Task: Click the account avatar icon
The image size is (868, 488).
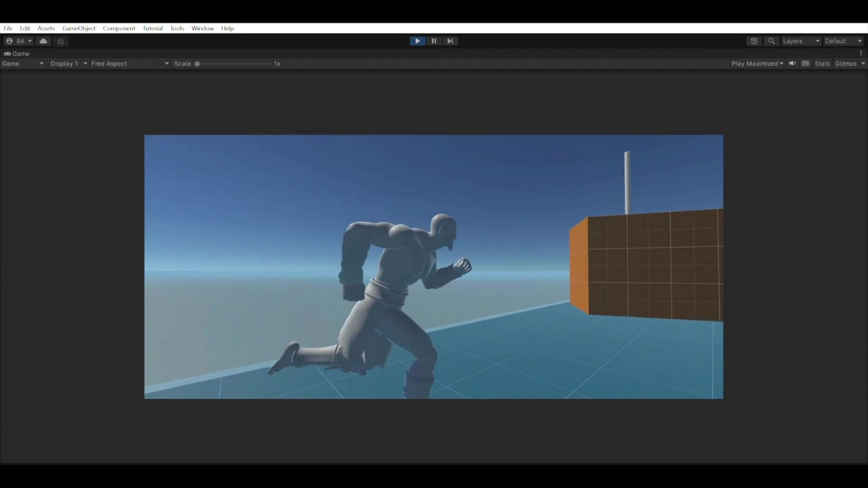Action: click(x=9, y=40)
